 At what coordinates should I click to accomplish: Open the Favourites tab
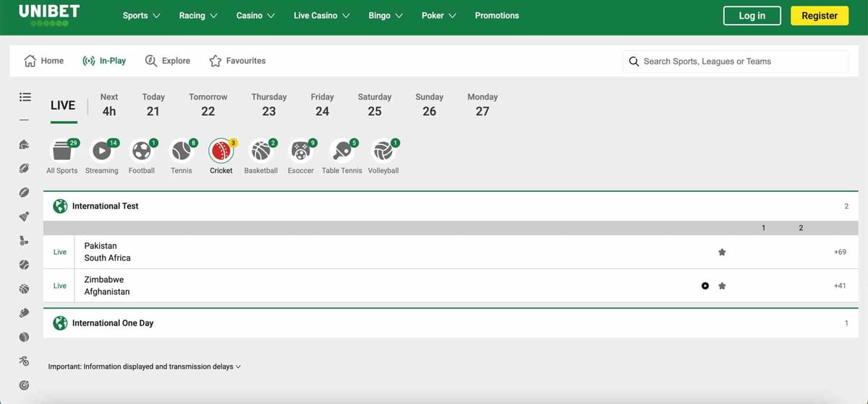point(237,61)
